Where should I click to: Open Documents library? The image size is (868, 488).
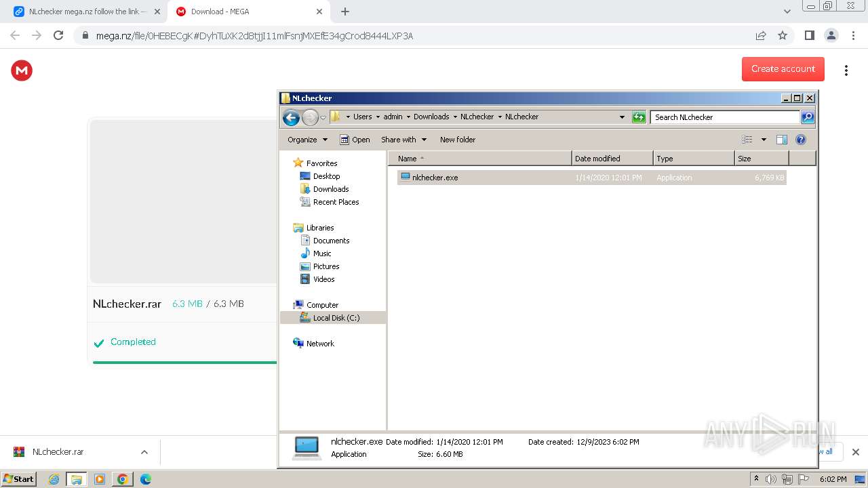331,241
